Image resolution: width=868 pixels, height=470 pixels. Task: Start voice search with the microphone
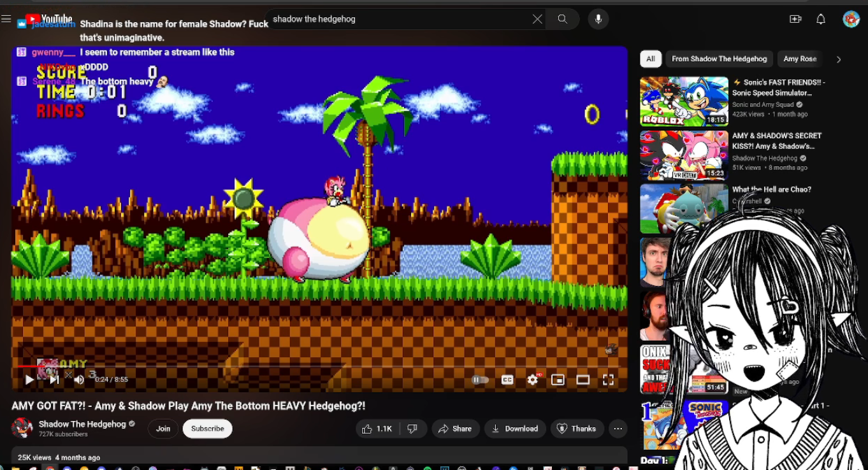click(598, 19)
